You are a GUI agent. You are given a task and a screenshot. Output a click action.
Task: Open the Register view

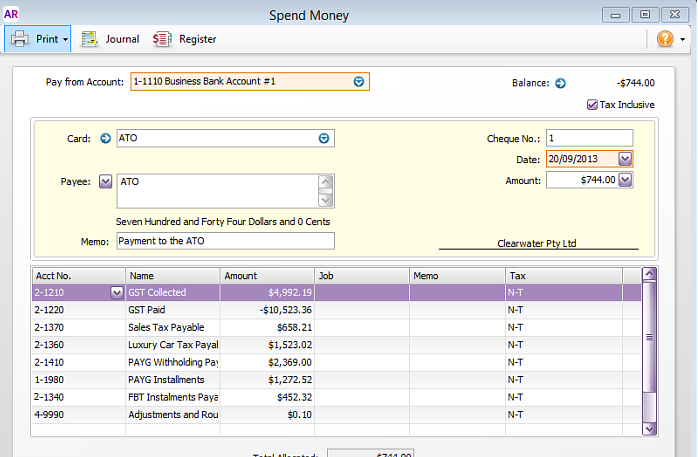coord(184,39)
